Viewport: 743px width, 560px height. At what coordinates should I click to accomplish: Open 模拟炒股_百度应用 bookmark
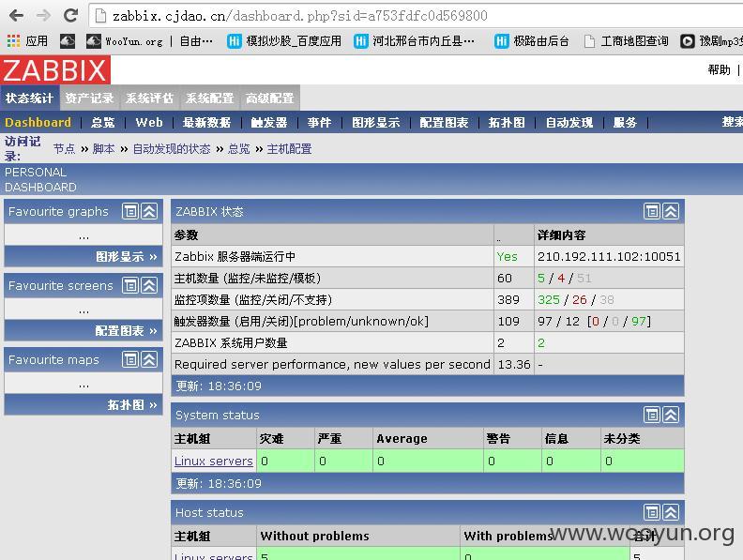coord(284,41)
